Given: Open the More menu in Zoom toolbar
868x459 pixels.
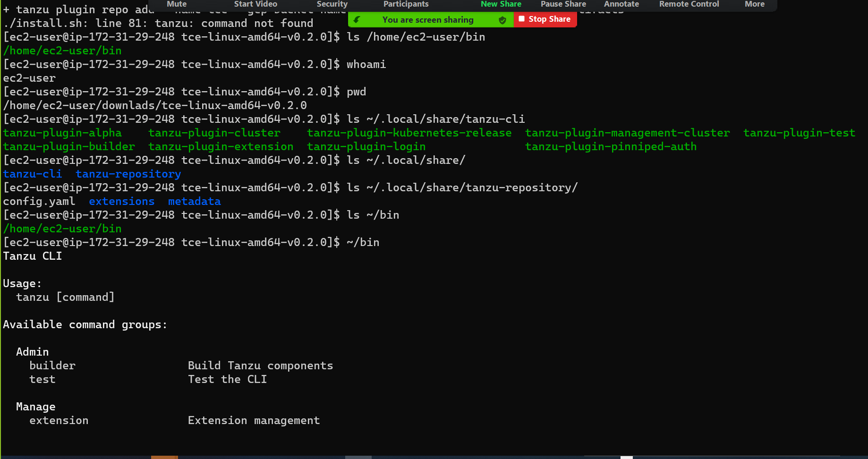Looking at the screenshot, I should (x=754, y=4).
